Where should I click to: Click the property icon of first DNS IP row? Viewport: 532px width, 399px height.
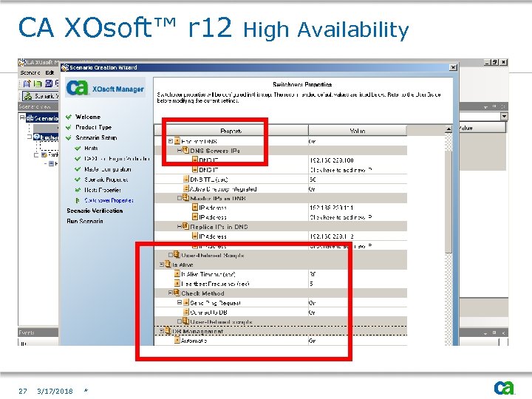(x=195, y=160)
